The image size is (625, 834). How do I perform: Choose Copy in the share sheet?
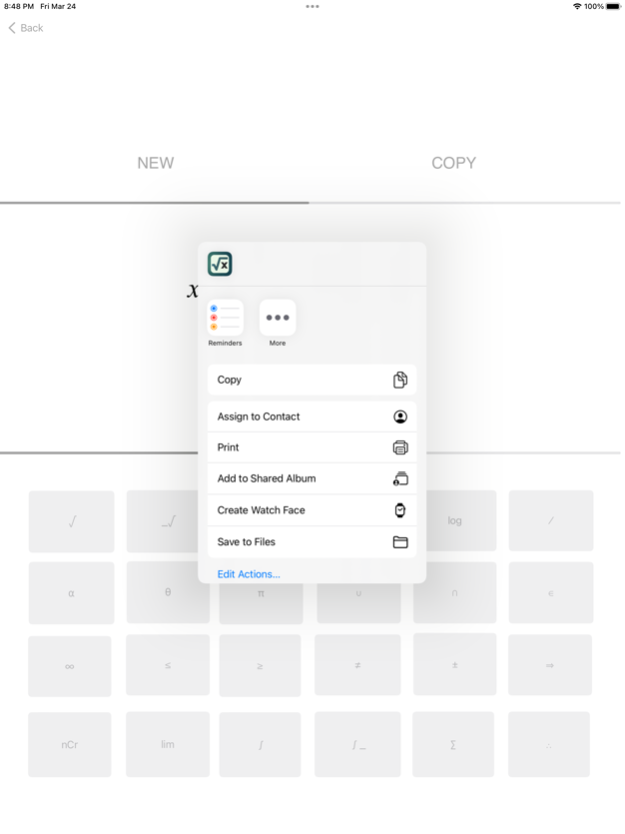coord(312,380)
